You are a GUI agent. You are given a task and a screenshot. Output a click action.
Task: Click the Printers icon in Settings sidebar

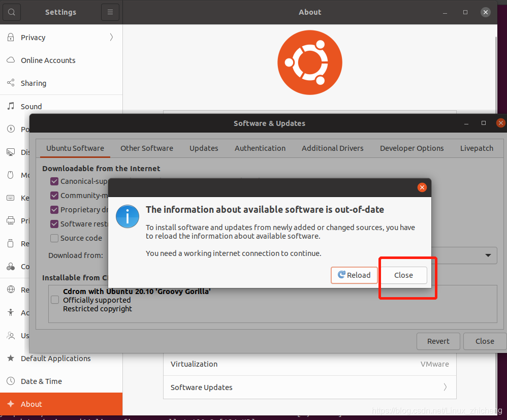pyautogui.click(x=11, y=220)
